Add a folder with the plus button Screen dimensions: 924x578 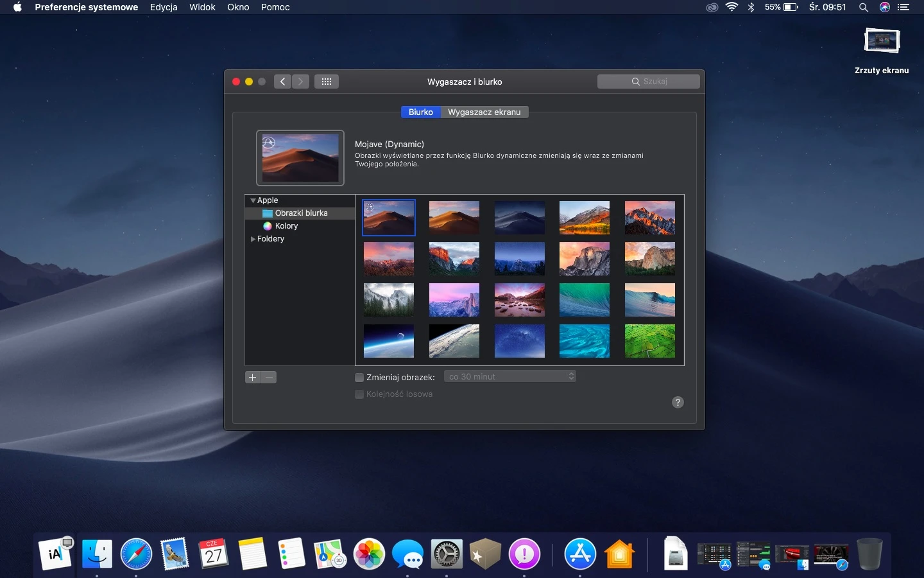coord(253,377)
